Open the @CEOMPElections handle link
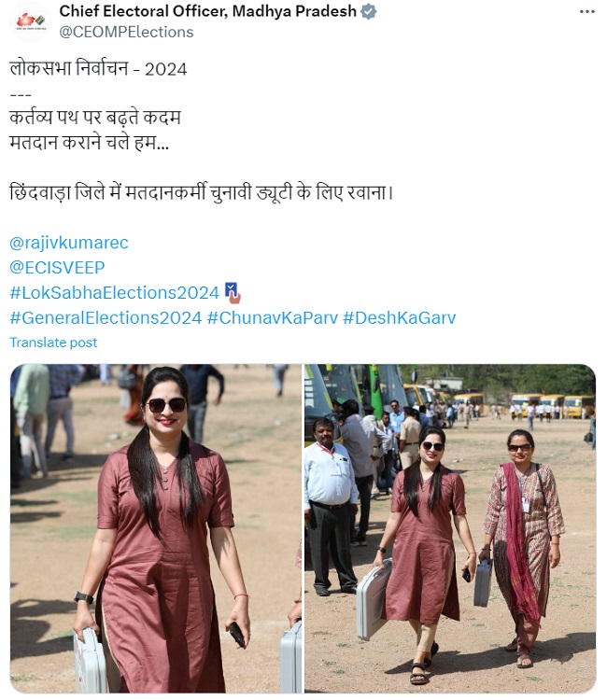The image size is (607, 700). tap(126, 32)
